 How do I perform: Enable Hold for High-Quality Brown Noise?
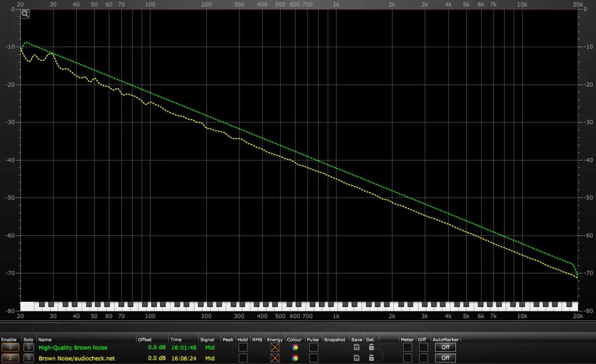(243, 347)
